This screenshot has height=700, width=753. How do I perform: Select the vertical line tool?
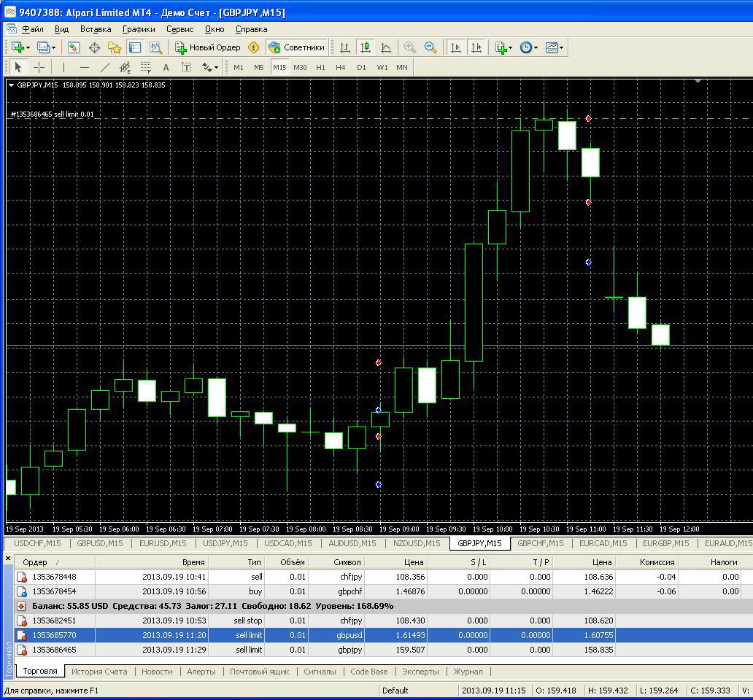click(x=63, y=67)
